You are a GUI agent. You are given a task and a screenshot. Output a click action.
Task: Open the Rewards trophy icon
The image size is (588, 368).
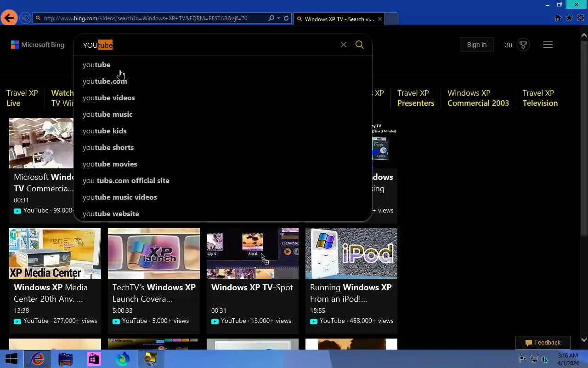[x=523, y=45]
